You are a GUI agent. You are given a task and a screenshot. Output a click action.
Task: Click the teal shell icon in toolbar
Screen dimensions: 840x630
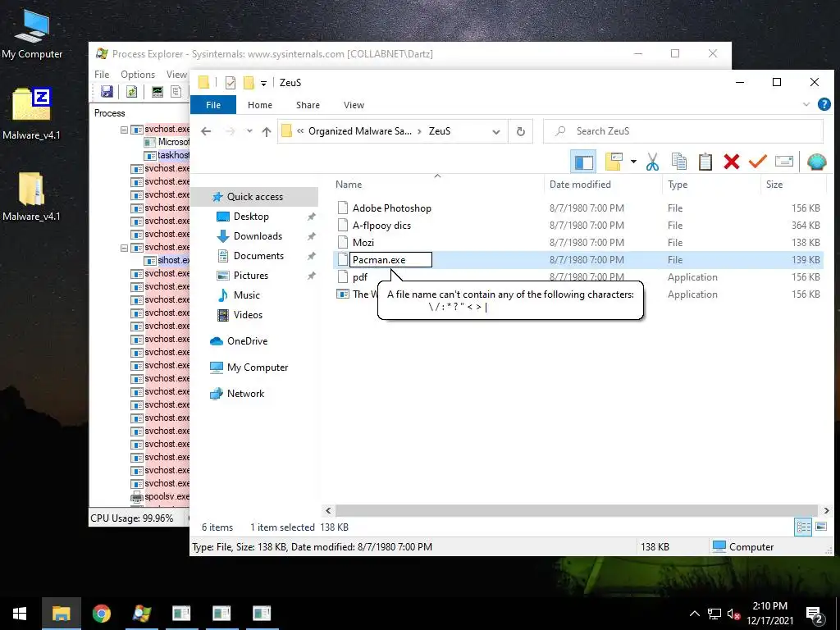pos(816,162)
